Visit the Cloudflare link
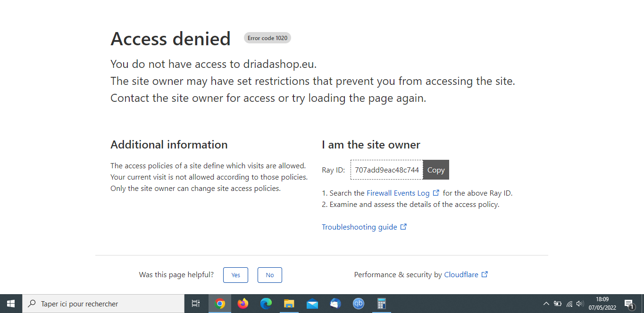Screen dimensions: 644x313 (461, 275)
